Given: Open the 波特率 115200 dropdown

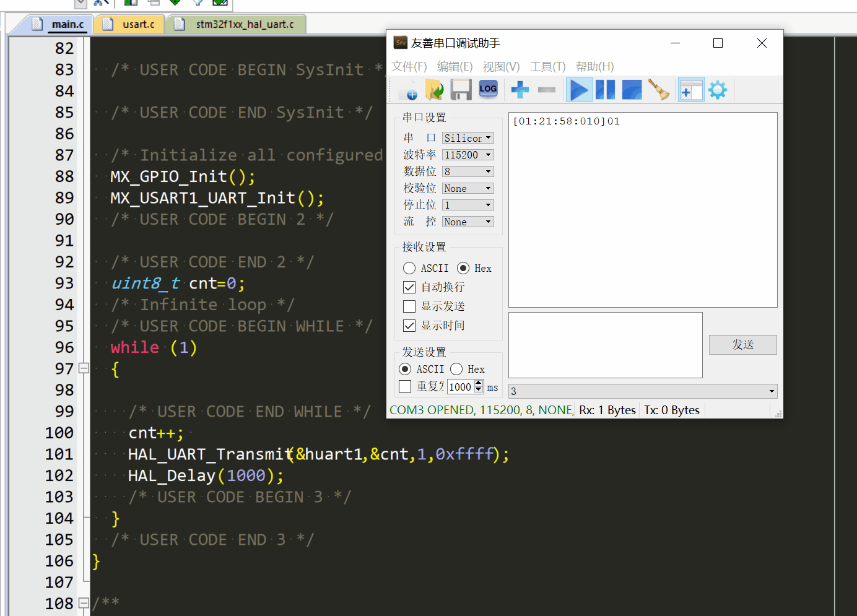Looking at the screenshot, I should (x=468, y=155).
